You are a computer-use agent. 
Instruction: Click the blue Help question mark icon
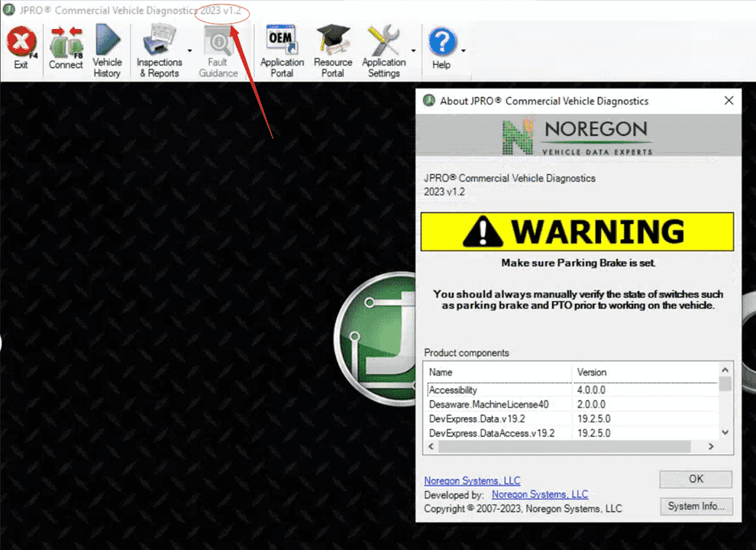[x=441, y=43]
